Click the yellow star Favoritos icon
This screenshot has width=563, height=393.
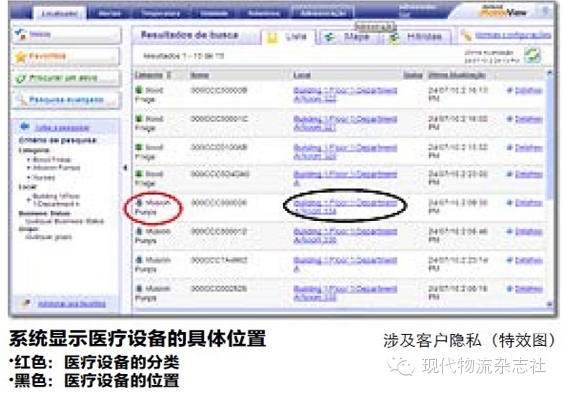coord(21,57)
